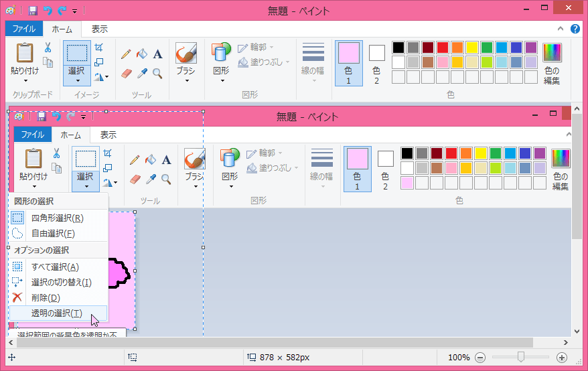
Task: Open the outer ファイル tab
Action: click(24, 29)
